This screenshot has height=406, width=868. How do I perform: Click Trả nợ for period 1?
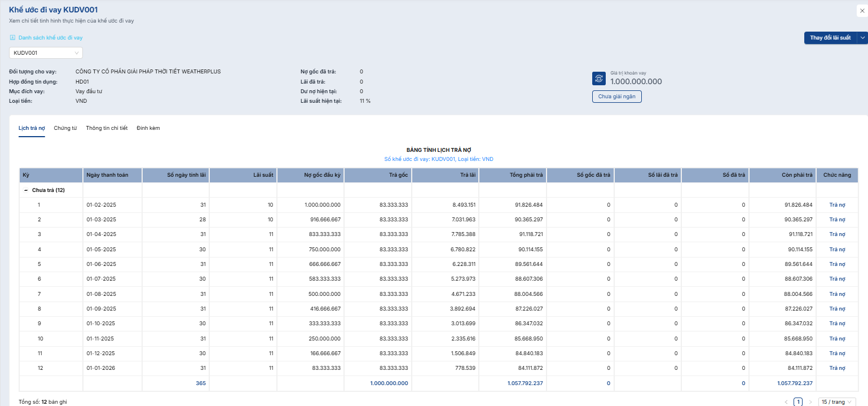837,205
